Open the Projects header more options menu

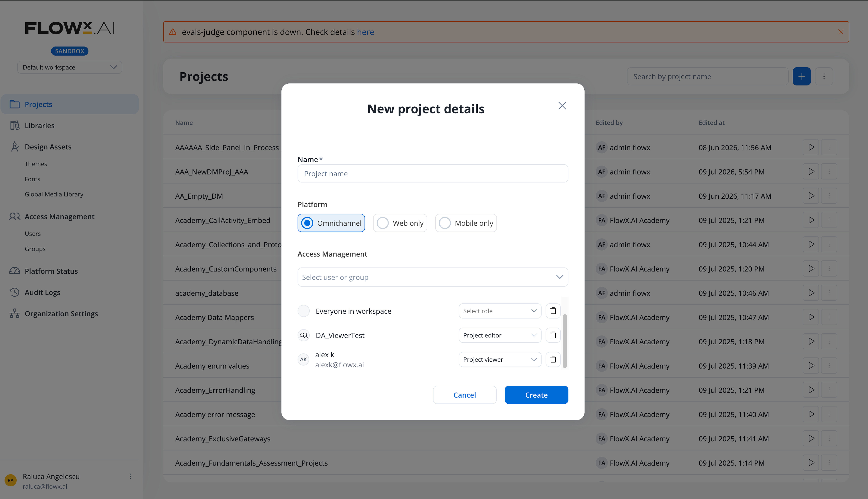[824, 76]
